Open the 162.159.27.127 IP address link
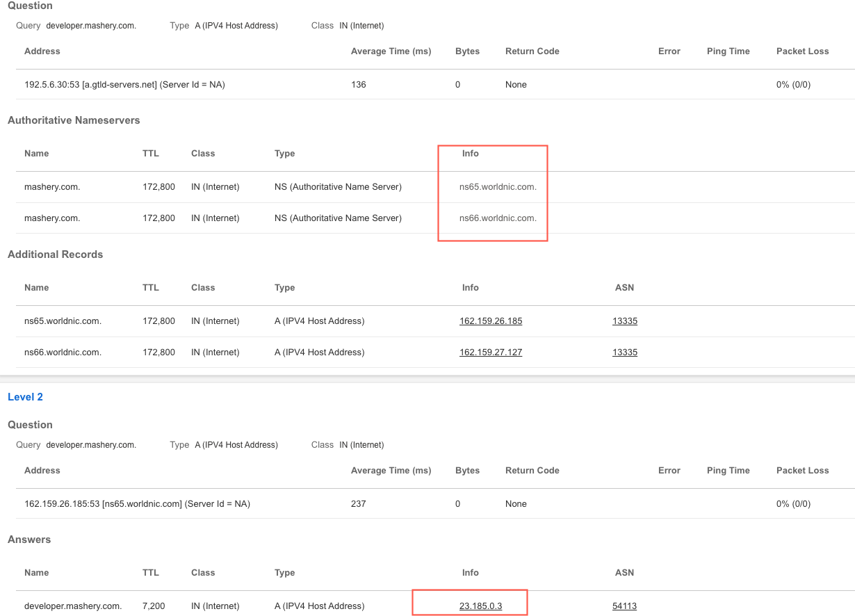855x616 pixels. tap(491, 352)
